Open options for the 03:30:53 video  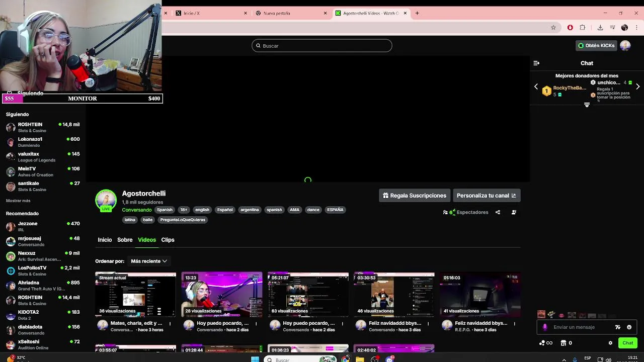[x=428, y=324]
